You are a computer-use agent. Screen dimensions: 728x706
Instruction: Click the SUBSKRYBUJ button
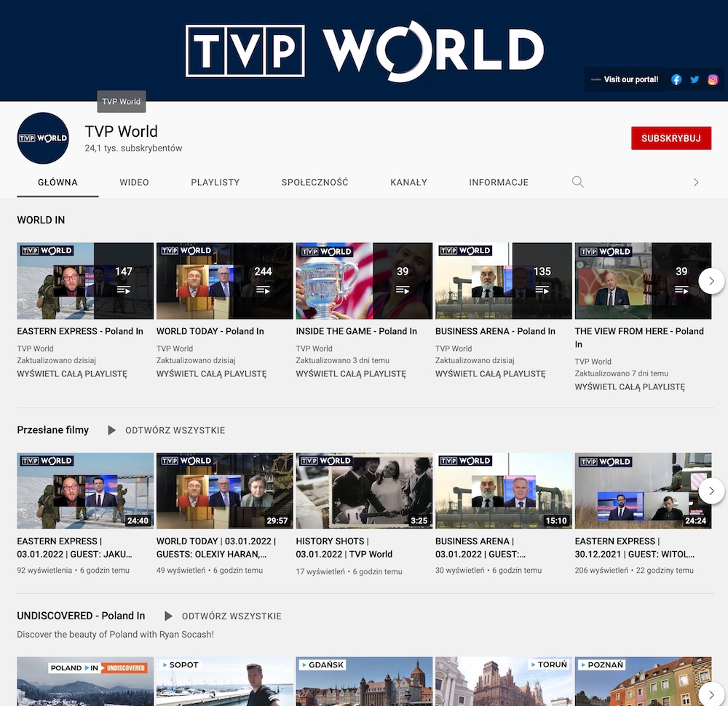[671, 138]
